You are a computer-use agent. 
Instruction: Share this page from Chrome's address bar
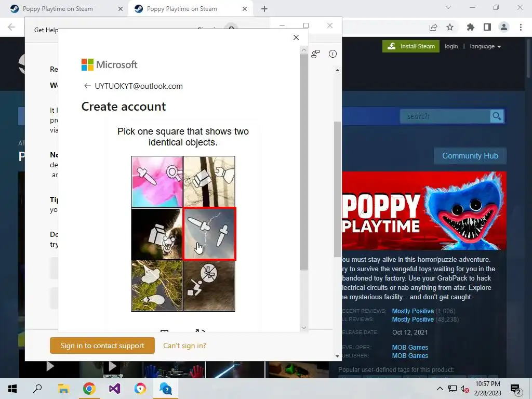coord(433,27)
